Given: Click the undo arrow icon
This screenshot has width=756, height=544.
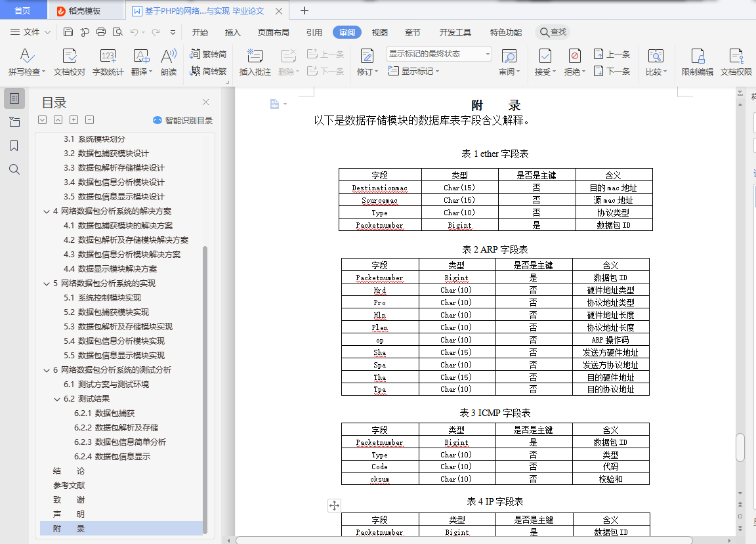Looking at the screenshot, I should point(134,32).
